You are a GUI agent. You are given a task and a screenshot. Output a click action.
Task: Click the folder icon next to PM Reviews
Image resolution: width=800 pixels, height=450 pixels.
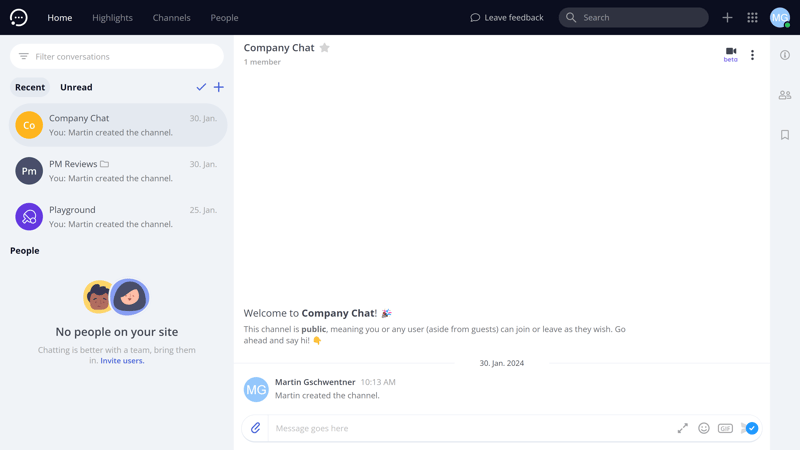coord(105,164)
